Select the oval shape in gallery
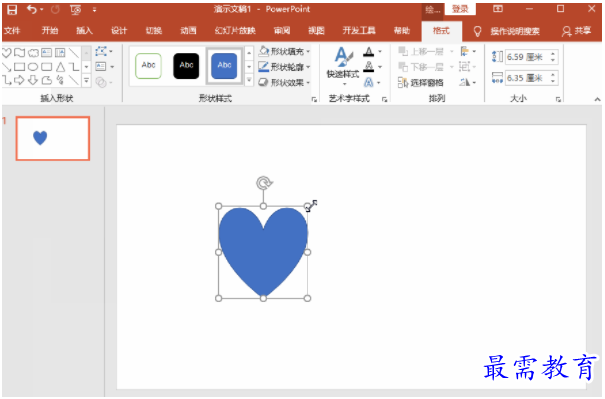Viewport: 605px width, 399px height. coord(33,67)
